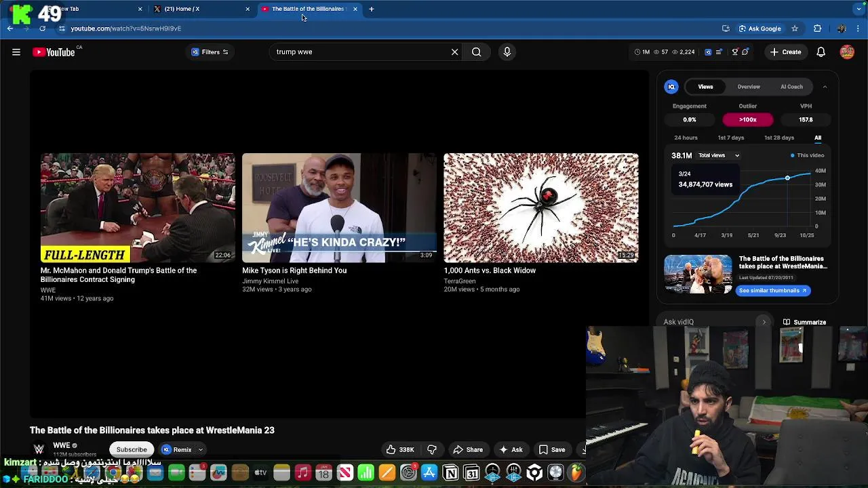
Task: Start voice search with the microphone
Action: coord(507,52)
